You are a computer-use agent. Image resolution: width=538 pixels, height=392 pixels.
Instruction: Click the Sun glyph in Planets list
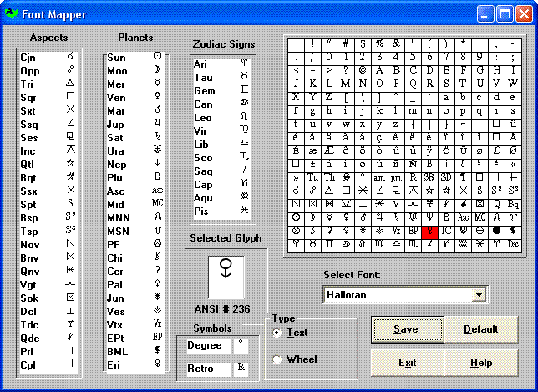(157, 57)
